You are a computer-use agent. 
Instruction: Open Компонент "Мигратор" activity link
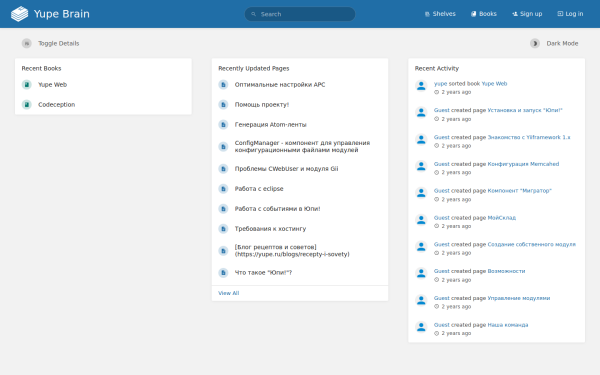click(520, 191)
